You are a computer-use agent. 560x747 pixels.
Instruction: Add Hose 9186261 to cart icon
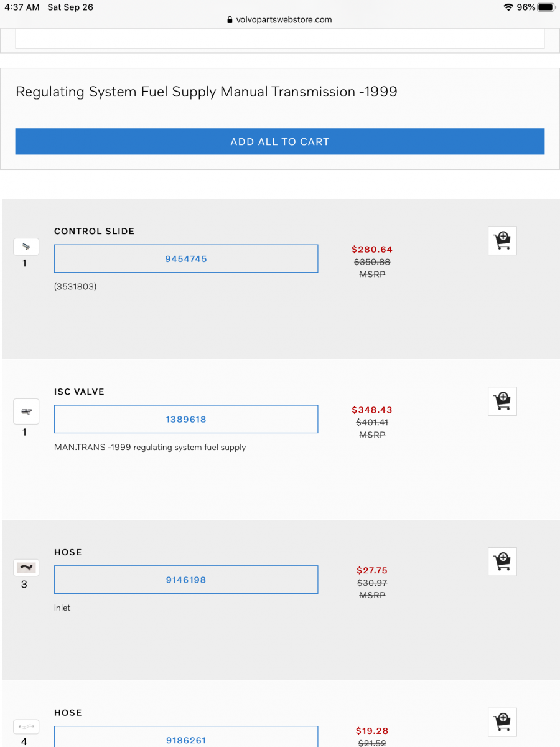(502, 722)
